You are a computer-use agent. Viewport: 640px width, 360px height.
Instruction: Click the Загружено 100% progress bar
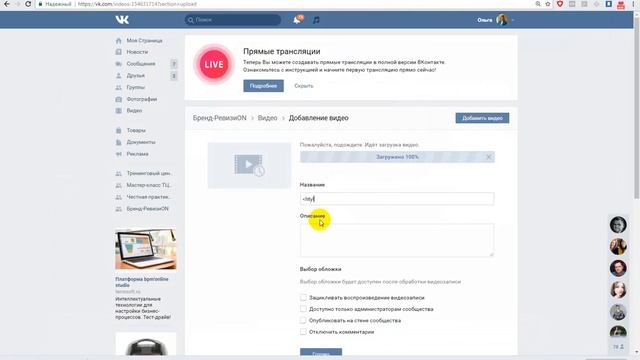pyautogui.click(x=397, y=157)
